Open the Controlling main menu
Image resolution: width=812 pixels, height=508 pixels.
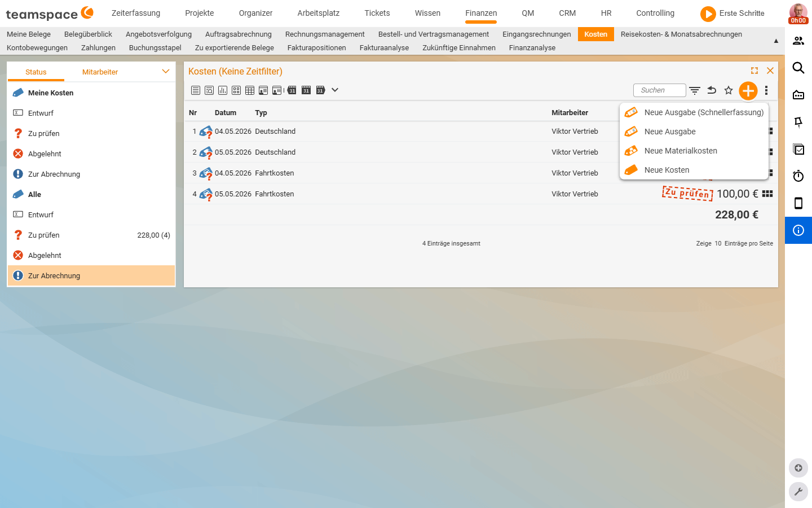pyautogui.click(x=655, y=13)
